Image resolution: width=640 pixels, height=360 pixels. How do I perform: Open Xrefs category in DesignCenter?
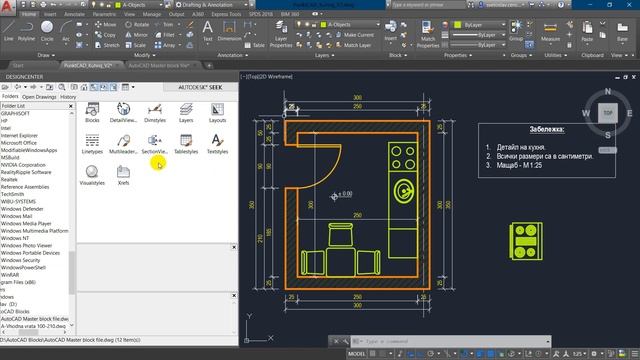[123, 176]
